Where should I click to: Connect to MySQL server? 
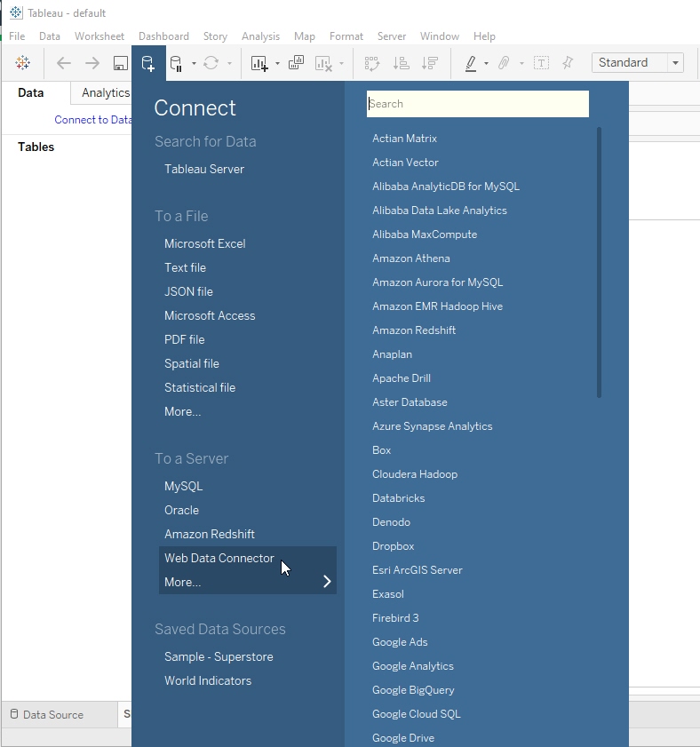pos(184,487)
